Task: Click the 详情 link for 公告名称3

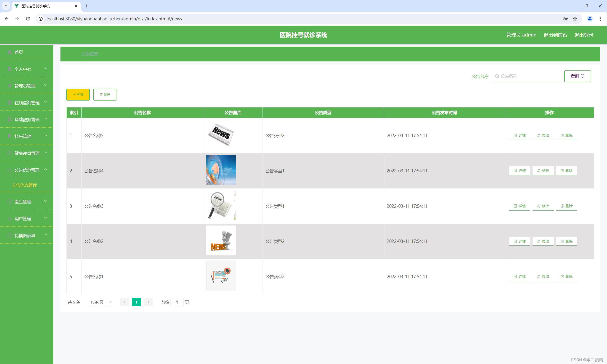Action: (x=520, y=206)
